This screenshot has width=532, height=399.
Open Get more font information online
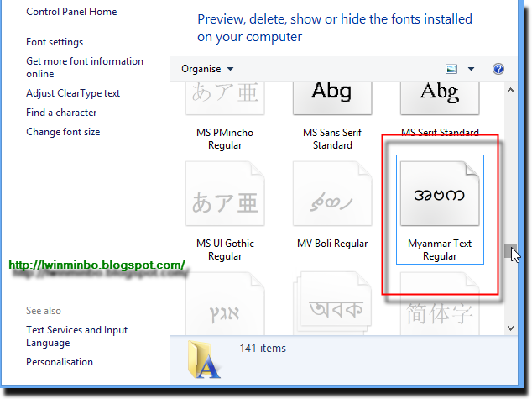tap(85, 67)
